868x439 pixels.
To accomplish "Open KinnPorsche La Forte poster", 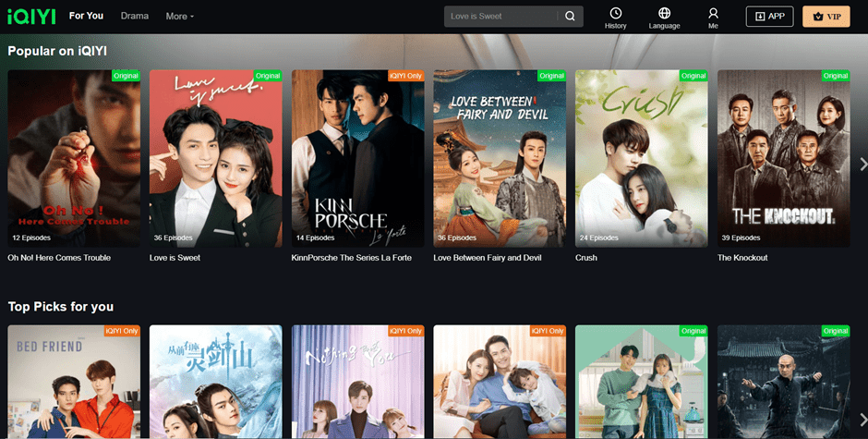I will pyautogui.click(x=357, y=159).
